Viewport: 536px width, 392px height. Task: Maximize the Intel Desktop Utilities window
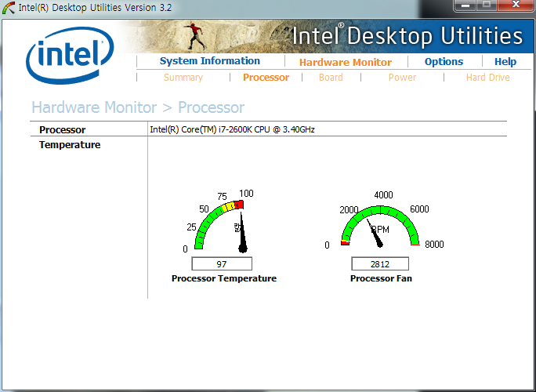pos(487,5)
